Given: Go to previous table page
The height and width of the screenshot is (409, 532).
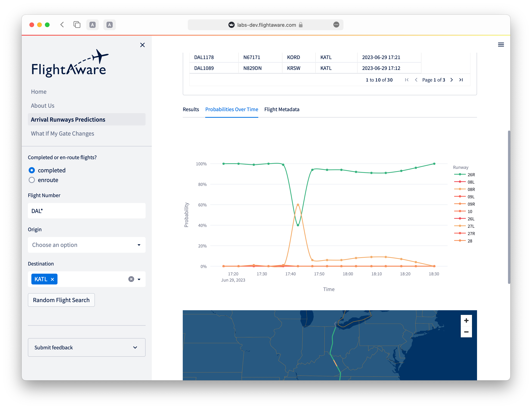Looking at the screenshot, I should coord(416,80).
